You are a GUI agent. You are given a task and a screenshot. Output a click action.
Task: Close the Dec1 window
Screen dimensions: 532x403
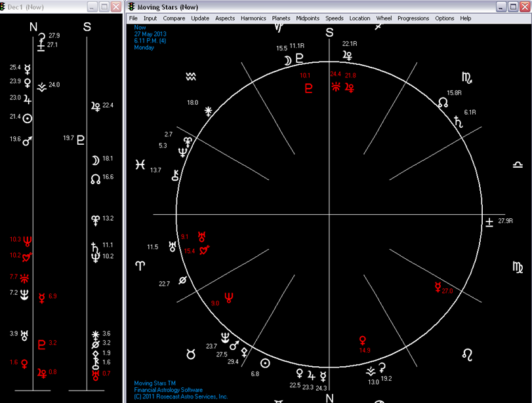116,7
